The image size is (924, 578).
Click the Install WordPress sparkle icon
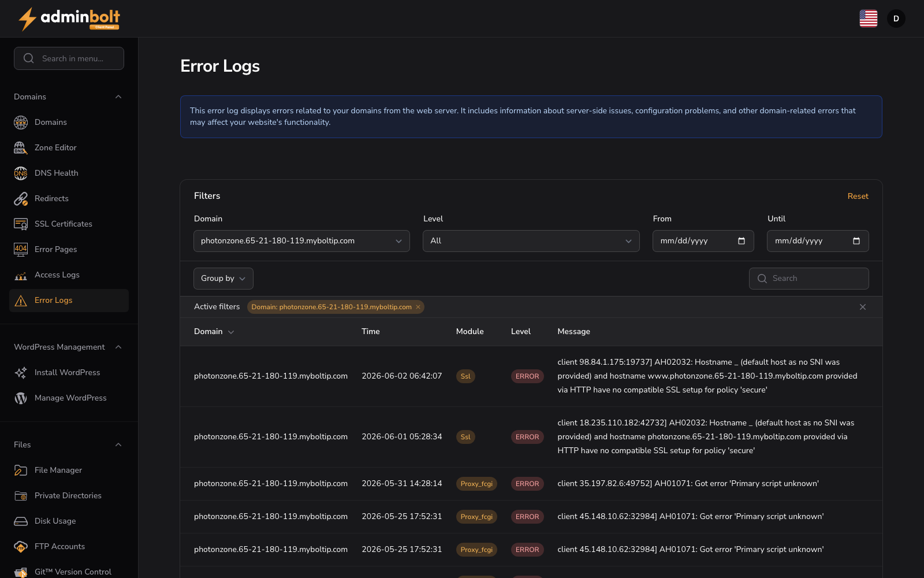point(21,372)
